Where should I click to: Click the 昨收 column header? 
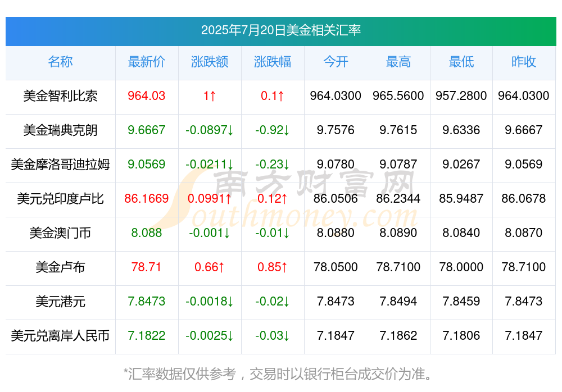point(524,62)
